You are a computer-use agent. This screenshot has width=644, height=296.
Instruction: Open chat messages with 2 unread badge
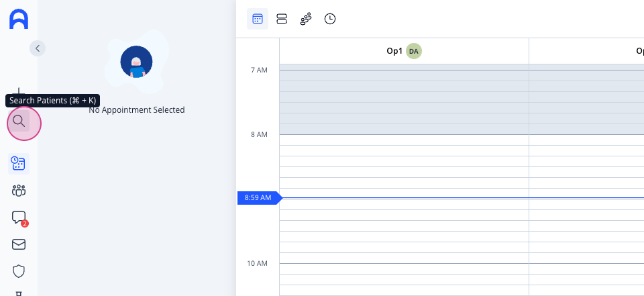click(19, 218)
